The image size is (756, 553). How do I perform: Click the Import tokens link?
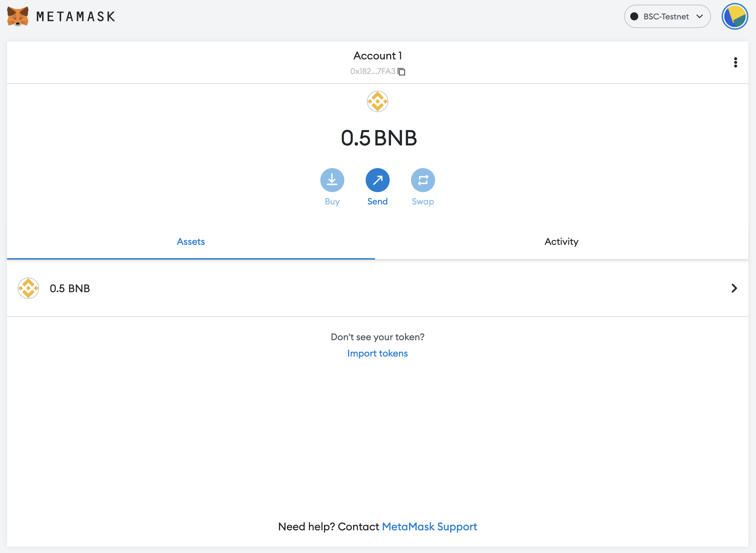click(x=377, y=353)
